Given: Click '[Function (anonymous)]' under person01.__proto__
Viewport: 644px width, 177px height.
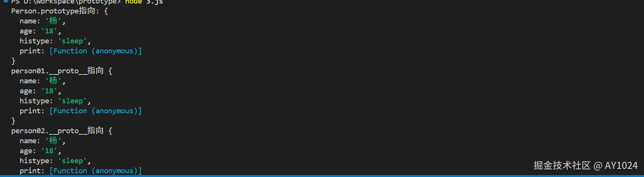Looking at the screenshot, I should 96,111.
